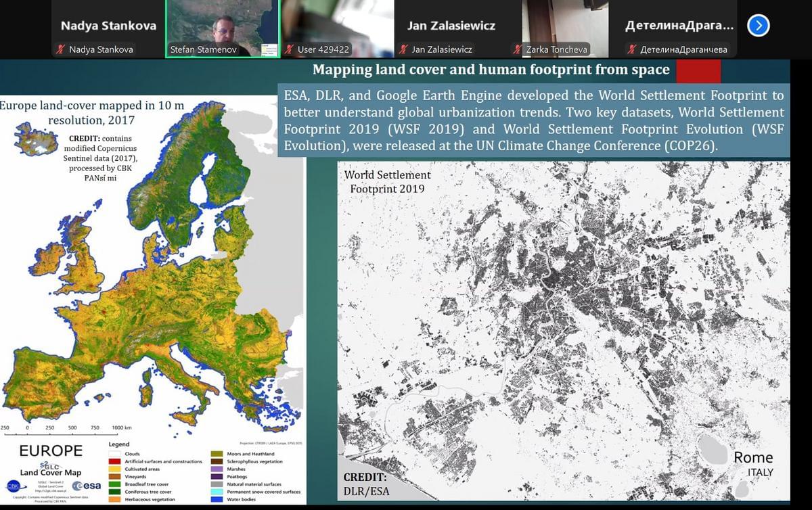Click the 'World Settlement Footprint 2019' map caption
This screenshot has width=812, height=510.
tap(387, 181)
